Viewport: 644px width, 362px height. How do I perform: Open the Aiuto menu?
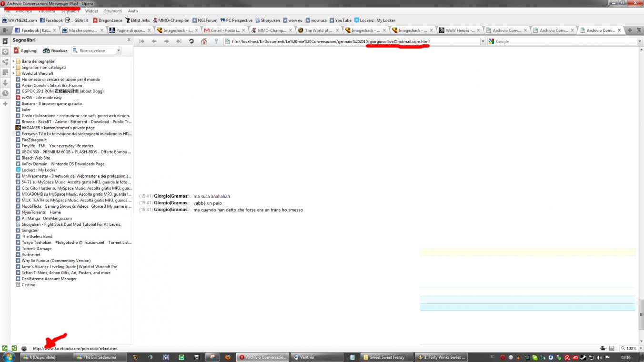coord(133,11)
